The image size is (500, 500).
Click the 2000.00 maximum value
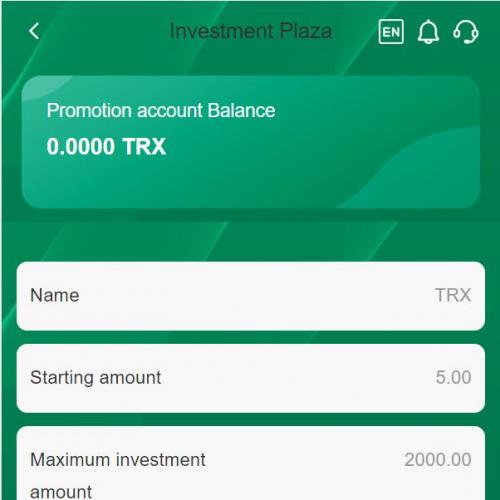[x=438, y=460]
